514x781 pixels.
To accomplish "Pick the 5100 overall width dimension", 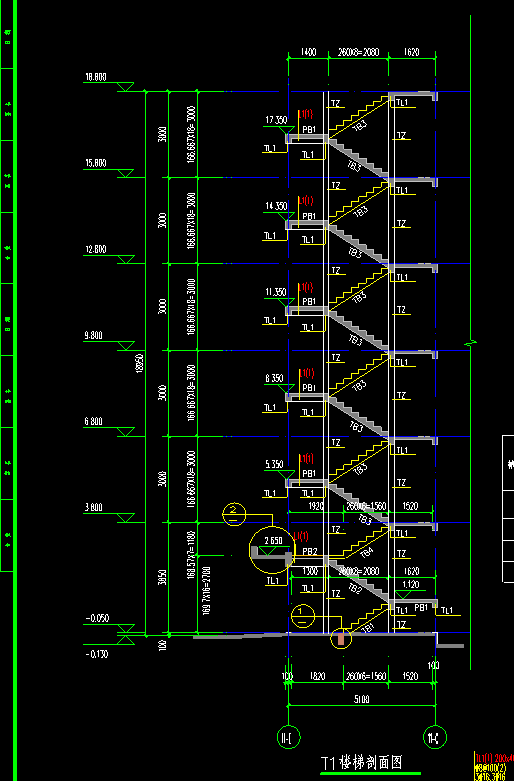I will [x=362, y=700].
